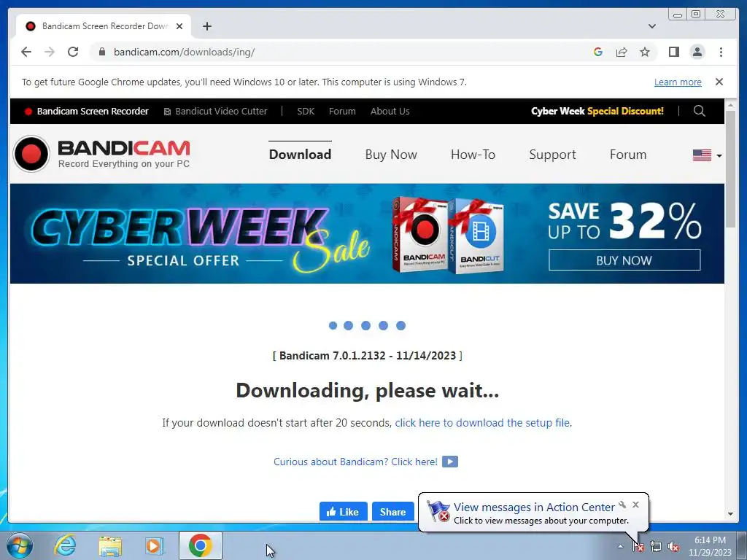747x560 pixels.
Task: Click the vertical scrollbar thumb
Action: (730, 168)
